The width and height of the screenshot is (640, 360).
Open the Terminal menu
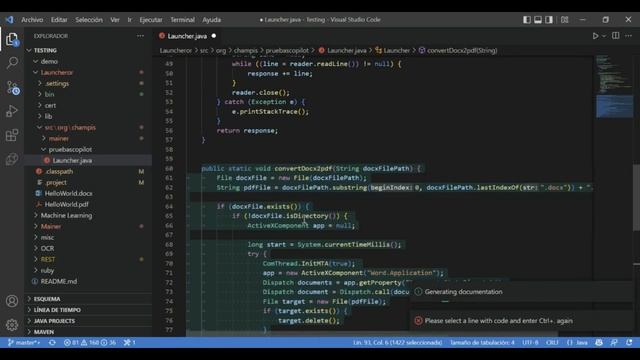pyautogui.click(x=182, y=20)
